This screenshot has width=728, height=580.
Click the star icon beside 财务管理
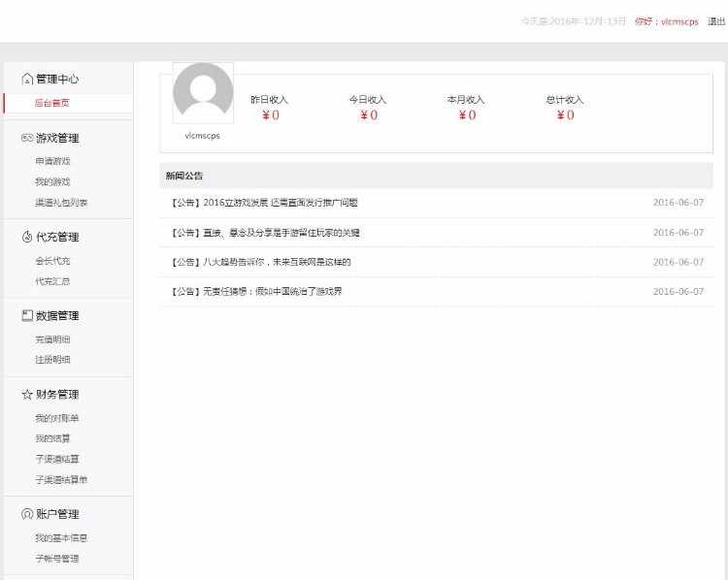pyautogui.click(x=27, y=395)
